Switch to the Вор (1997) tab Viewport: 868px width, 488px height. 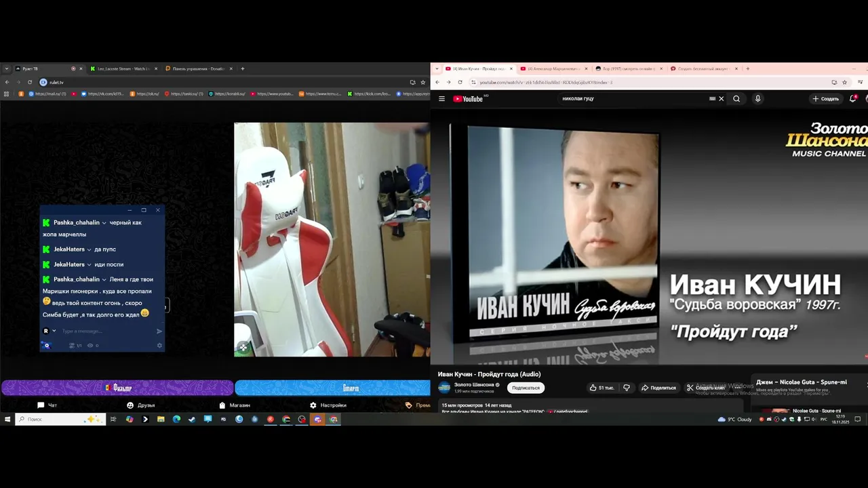point(628,68)
